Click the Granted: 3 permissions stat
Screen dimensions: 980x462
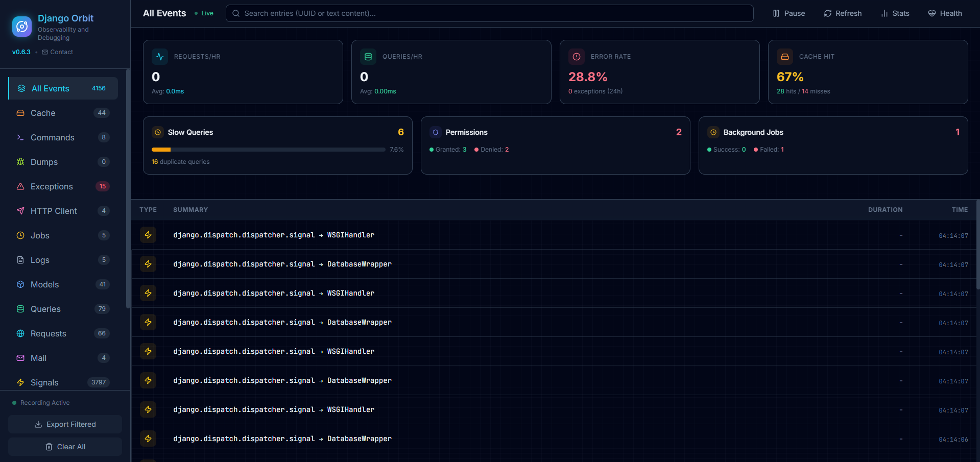pyautogui.click(x=448, y=150)
